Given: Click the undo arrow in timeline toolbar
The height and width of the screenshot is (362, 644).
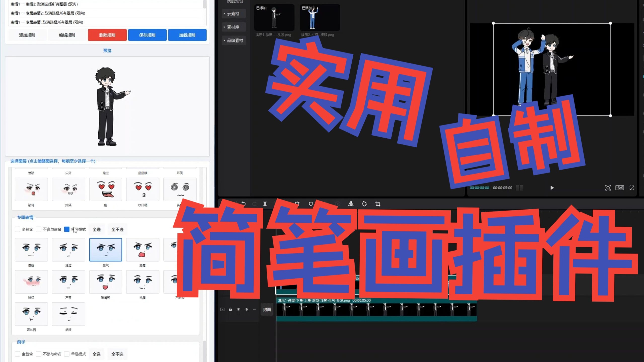Looking at the screenshot, I should coord(243,204).
